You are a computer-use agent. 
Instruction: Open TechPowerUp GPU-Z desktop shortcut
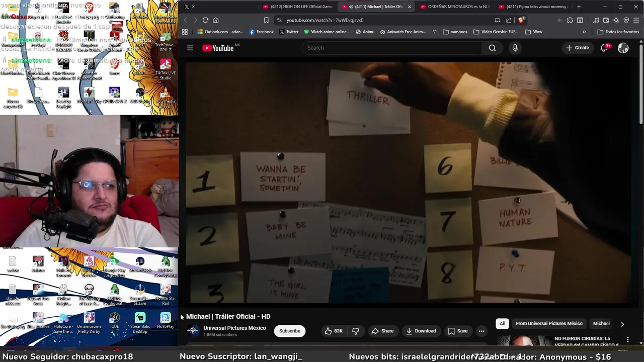(x=165, y=41)
